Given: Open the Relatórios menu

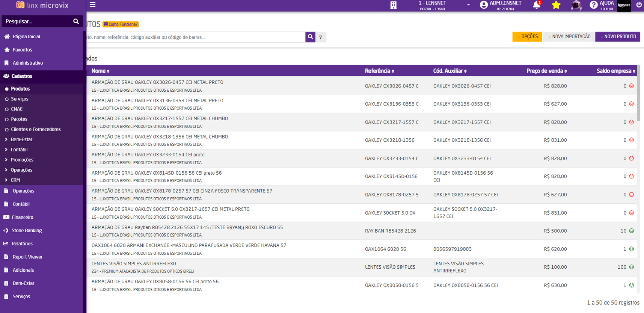Looking at the screenshot, I should pos(22,243).
